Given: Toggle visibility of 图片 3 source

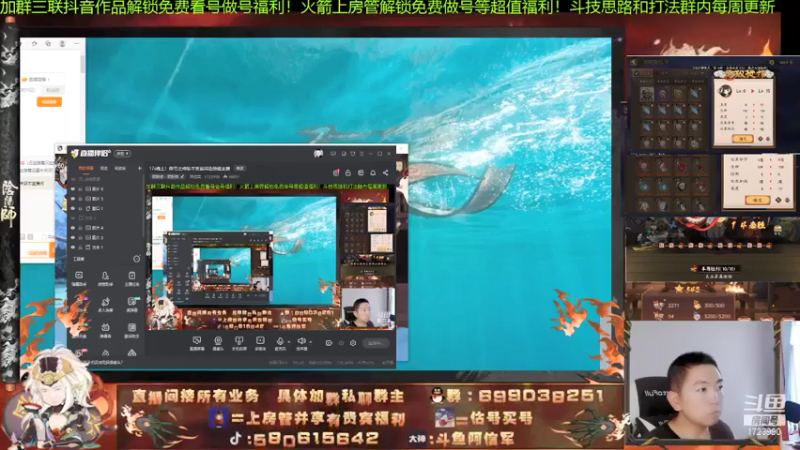Looking at the screenshot, I should (72, 238).
